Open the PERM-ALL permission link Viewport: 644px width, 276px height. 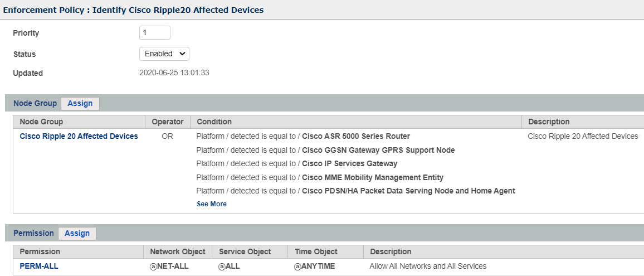click(x=39, y=266)
